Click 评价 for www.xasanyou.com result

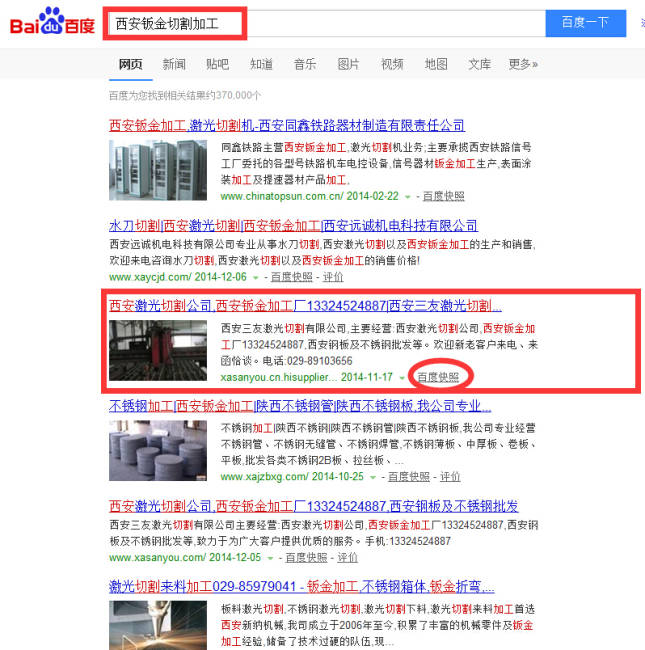[347, 558]
